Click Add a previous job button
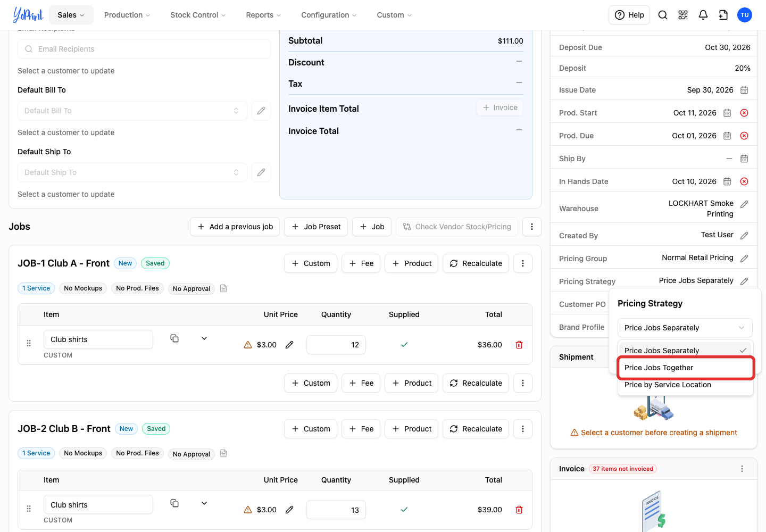This screenshot has height=532, width=766. [235, 227]
